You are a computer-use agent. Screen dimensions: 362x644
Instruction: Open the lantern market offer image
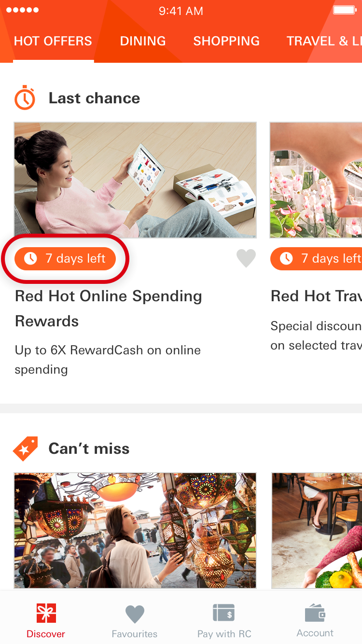coord(135,531)
